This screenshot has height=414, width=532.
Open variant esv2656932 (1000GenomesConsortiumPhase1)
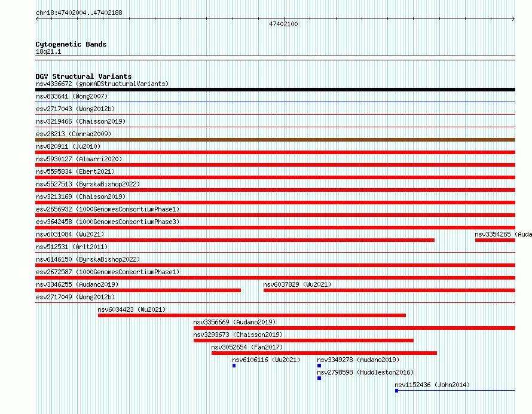point(108,209)
